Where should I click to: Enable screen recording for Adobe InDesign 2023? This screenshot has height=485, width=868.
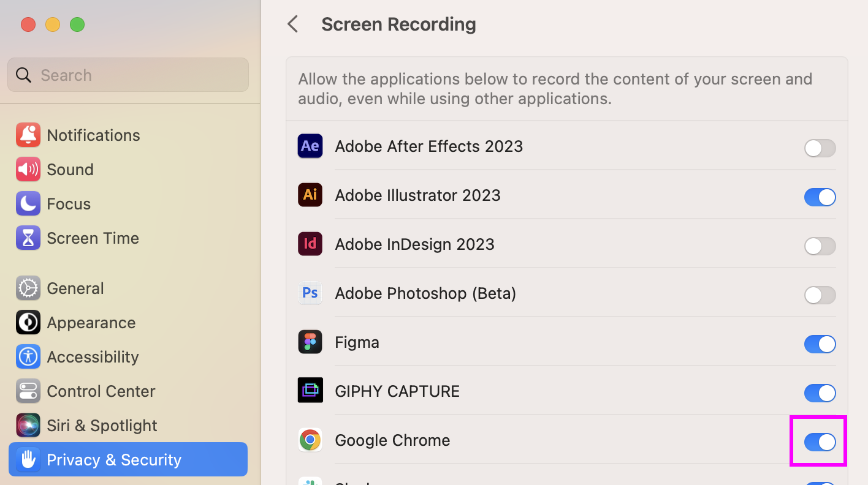coord(820,246)
